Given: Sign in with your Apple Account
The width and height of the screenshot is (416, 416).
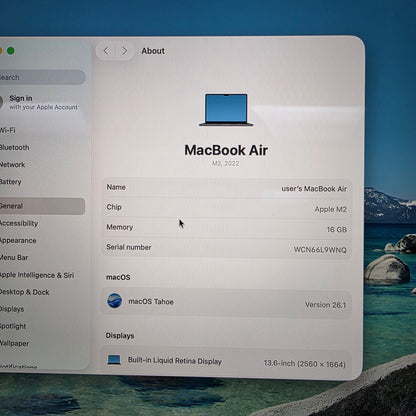Looking at the screenshot, I should click(x=39, y=102).
